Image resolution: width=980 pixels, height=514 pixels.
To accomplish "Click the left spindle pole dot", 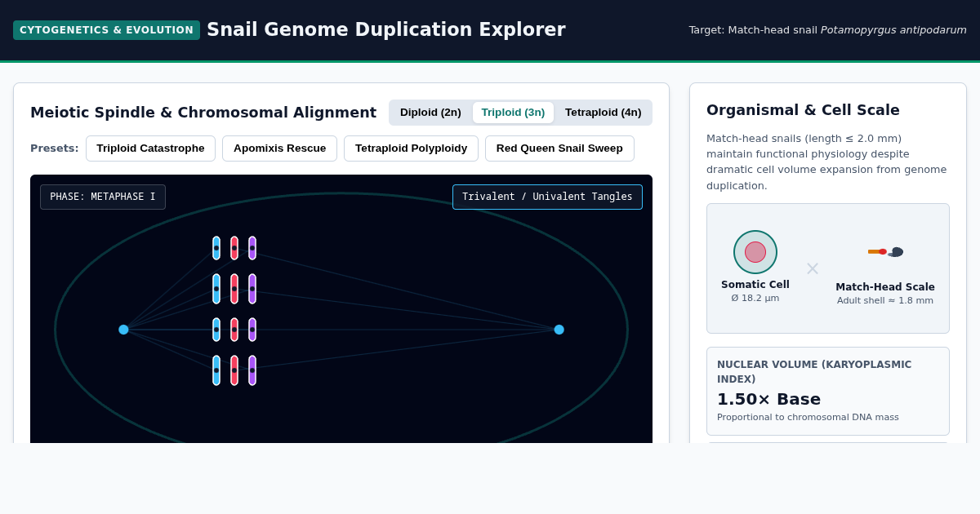I will 123,330.
